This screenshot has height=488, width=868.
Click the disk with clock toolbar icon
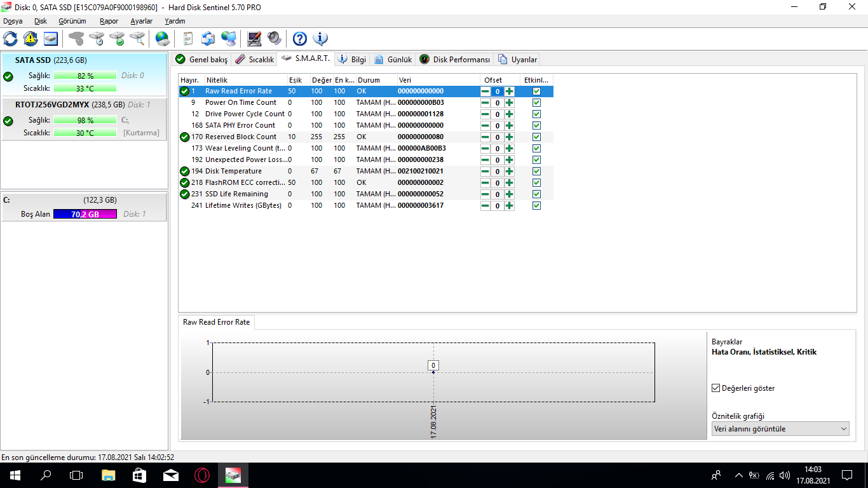[97, 39]
